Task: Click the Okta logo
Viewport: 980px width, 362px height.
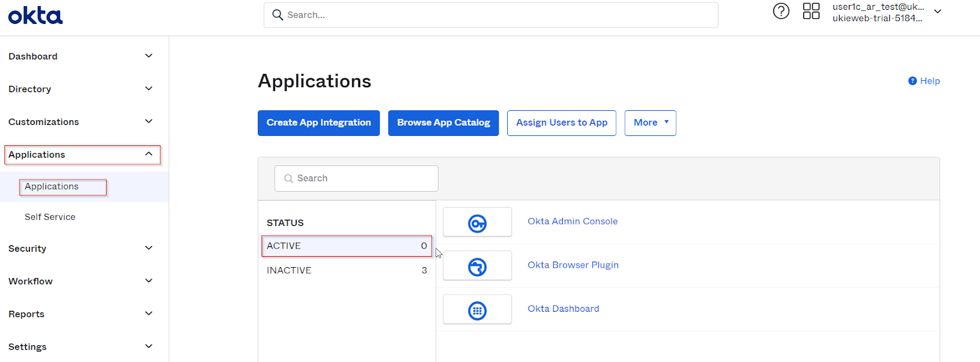Action: pos(36,15)
